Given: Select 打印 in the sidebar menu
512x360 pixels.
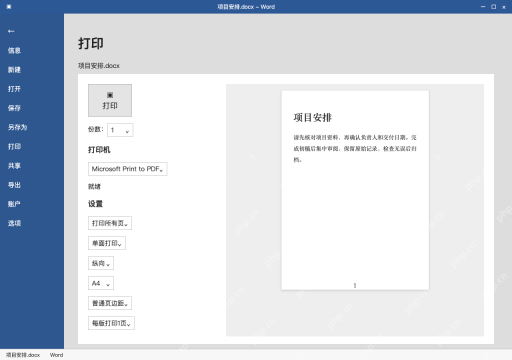Looking at the screenshot, I should coord(14,146).
